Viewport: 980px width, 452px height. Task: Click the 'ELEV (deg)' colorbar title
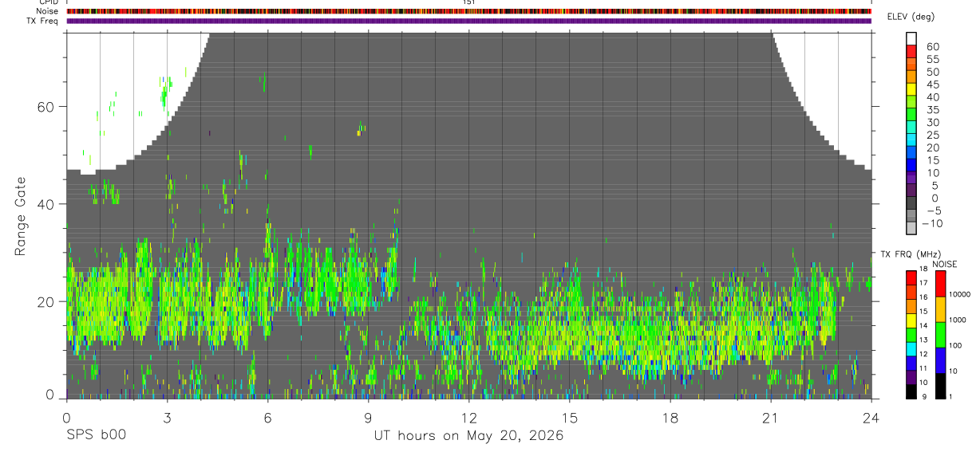click(911, 17)
